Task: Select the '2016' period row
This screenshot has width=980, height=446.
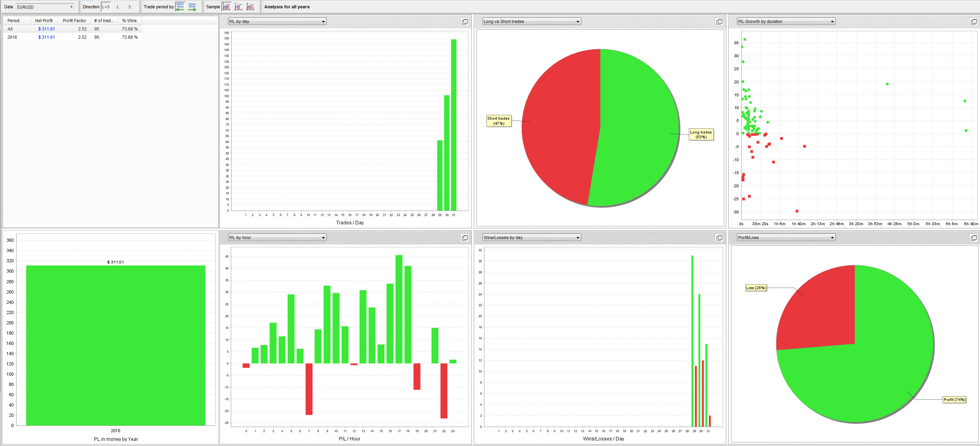Action: [72, 37]
